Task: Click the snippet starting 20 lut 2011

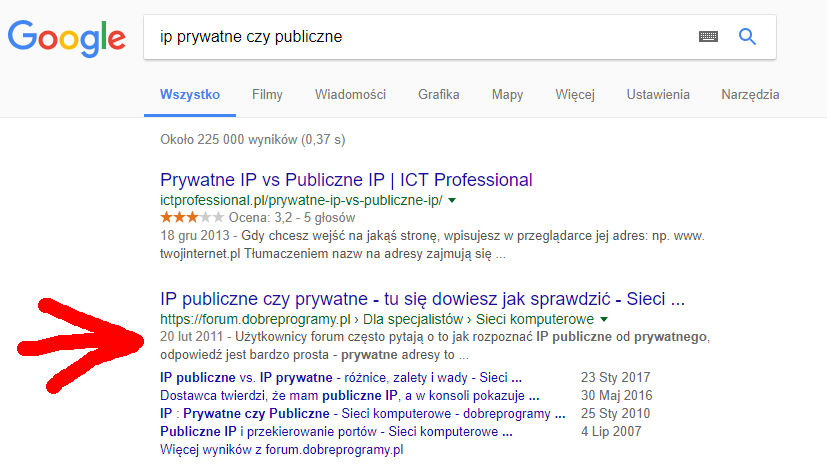Action: click(435, 346)
